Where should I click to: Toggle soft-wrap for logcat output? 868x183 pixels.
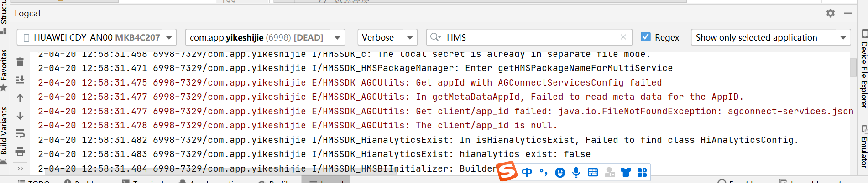coord(20,134)
